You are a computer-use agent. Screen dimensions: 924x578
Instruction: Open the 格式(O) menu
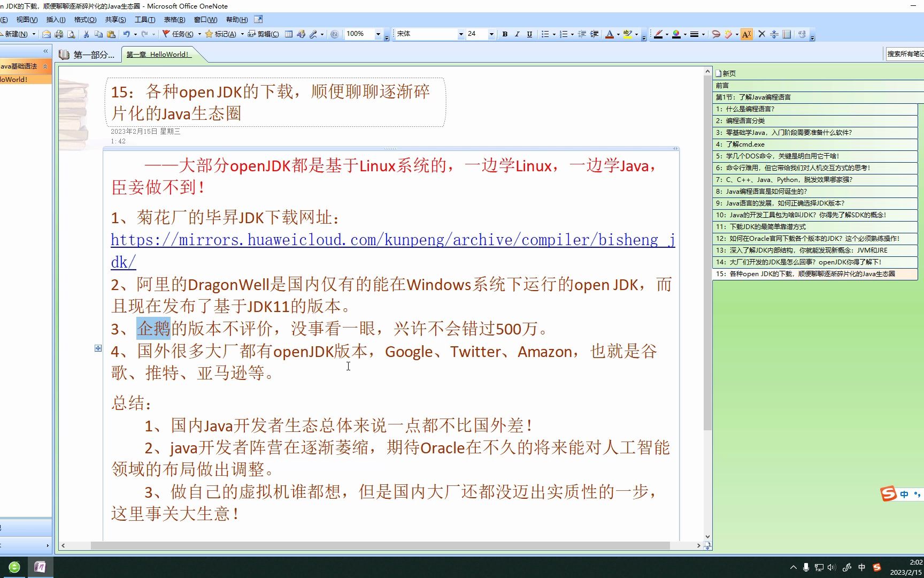[x=85, y=19]
